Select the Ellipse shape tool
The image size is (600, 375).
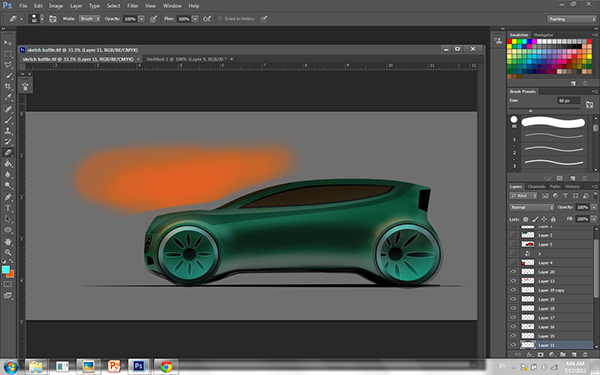[x=8, y=230]
